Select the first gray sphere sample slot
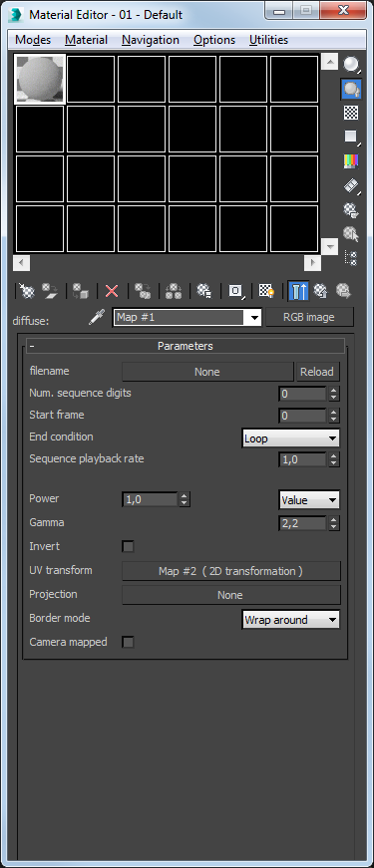Image resolution: width=374 pixels, height=868 pixels. click(40, 79)
